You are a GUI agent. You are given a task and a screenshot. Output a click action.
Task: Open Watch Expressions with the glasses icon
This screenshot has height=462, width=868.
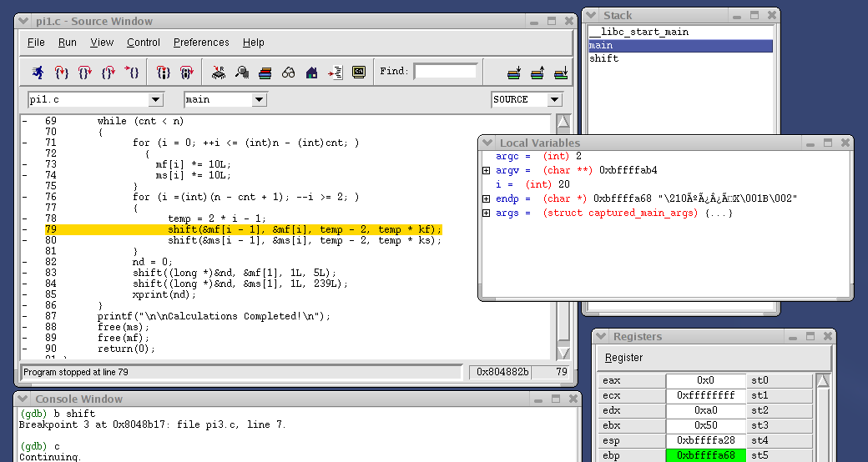click(x=289, y=72)
